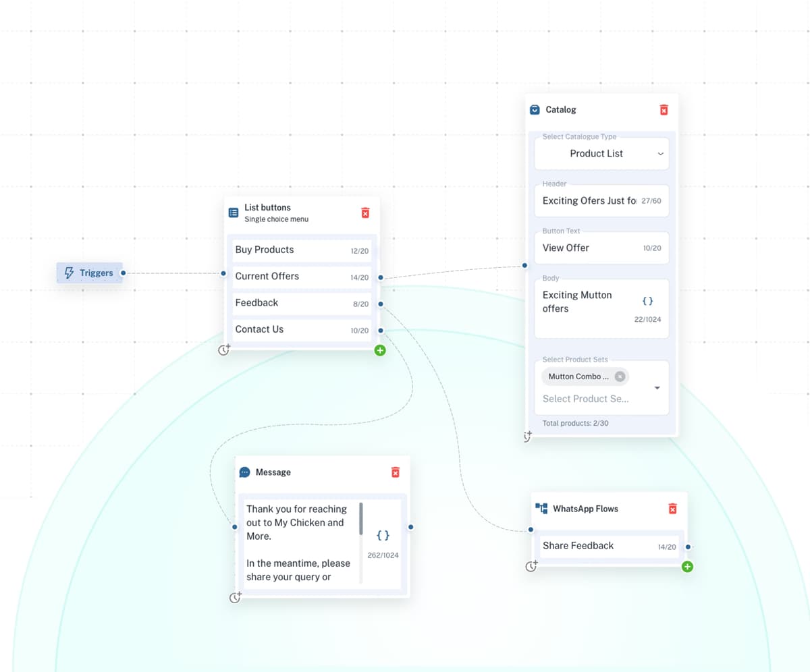810x672 pixels.
Task: Edit the Feedback list option
Action: coord(302,303)
